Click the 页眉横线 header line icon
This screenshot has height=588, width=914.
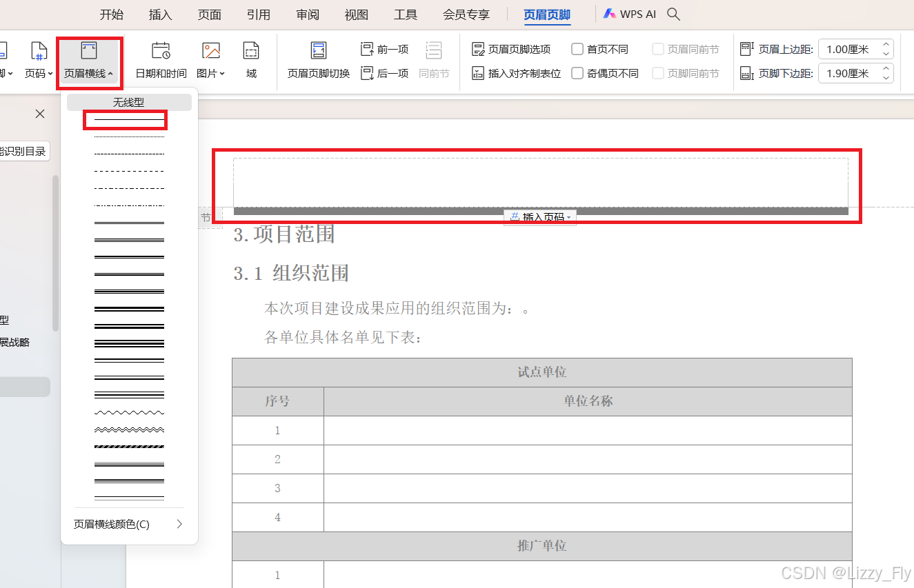point(89,51)
